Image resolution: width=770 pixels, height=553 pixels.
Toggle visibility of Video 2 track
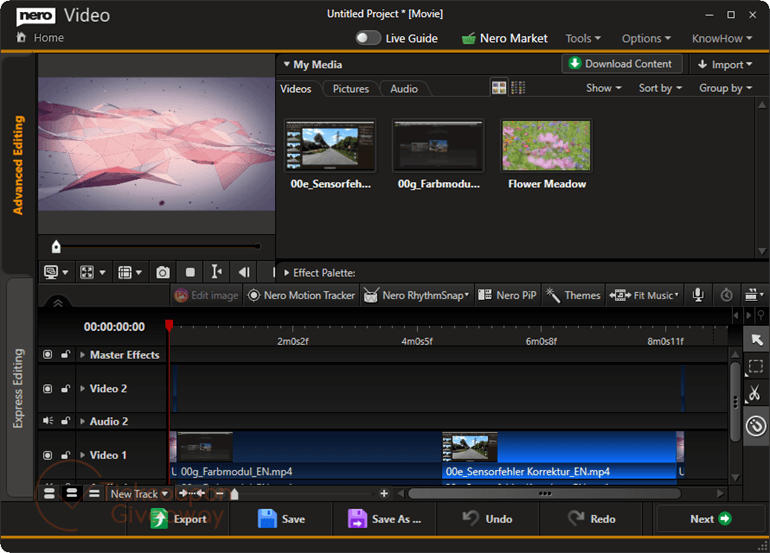tap(47, 388)
